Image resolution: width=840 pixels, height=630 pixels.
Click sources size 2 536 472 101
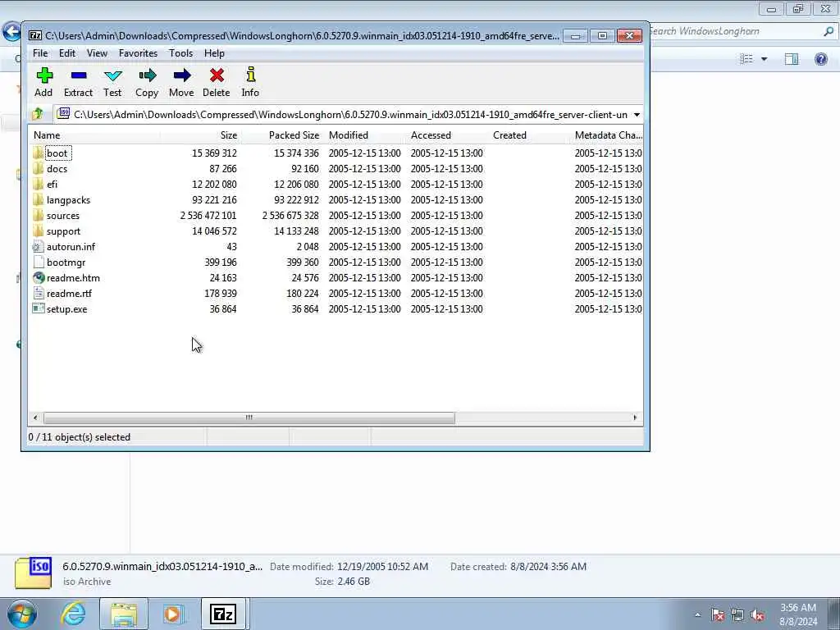click(208, 216)
